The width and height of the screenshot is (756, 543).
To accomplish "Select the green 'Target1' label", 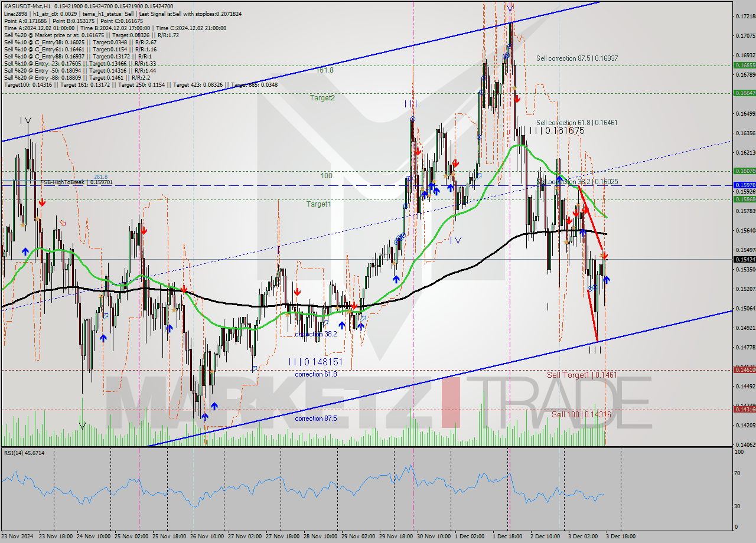I will [x=318, y=204].
